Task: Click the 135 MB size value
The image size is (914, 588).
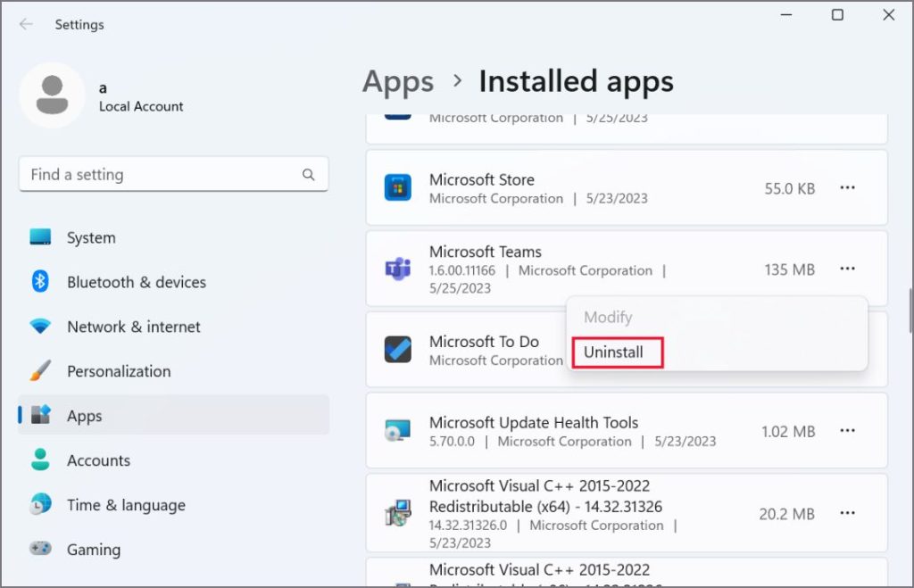Action: [x=789, y=269]
